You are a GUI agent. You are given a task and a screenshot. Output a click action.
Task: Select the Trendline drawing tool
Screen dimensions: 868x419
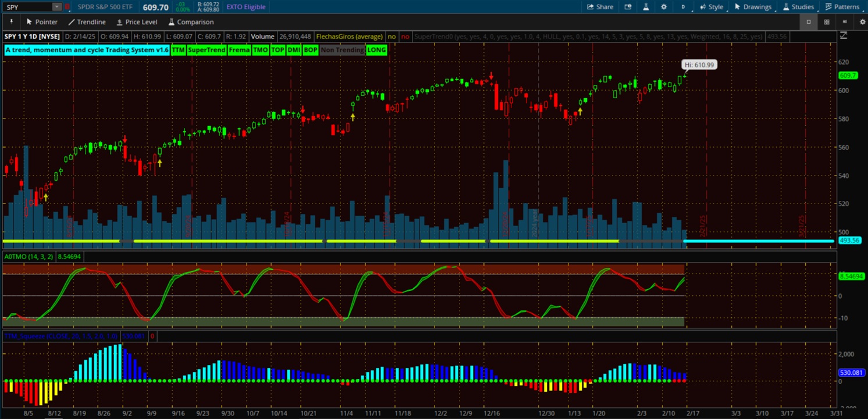point(87,22)
